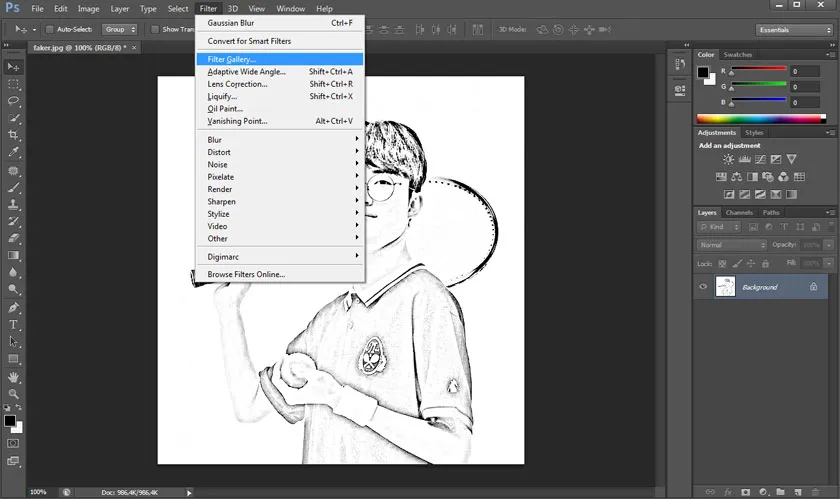
Task: Hide the Background layer with eye icon
Action: coord(704,287)
